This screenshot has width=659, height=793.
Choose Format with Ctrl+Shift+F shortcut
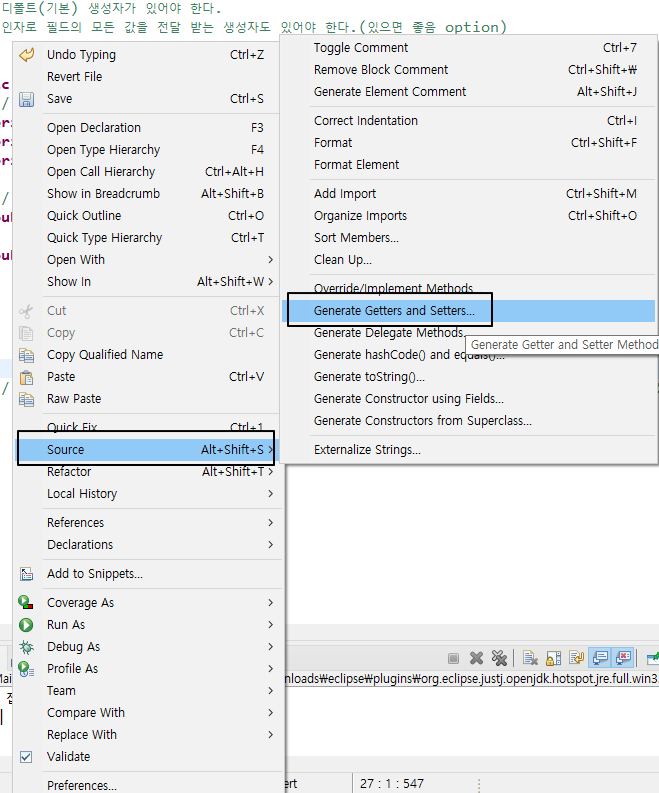coord(468,143)
